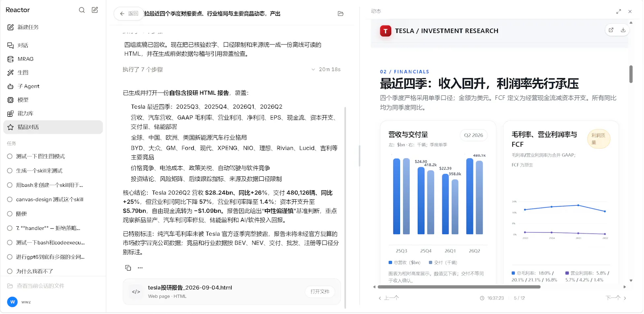Click the 动态 panel title
Viewport: 644px width, 314px height.
pyautogui.click(x=376, y=11)
